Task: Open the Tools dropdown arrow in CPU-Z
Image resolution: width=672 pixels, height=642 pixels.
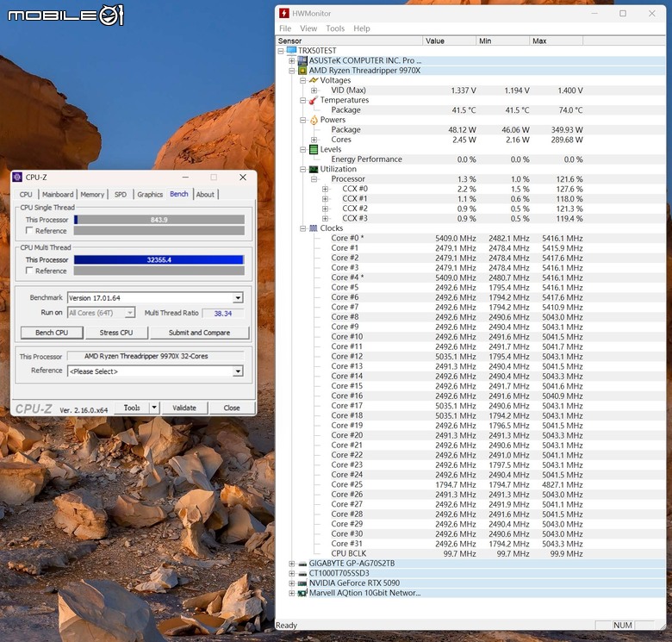Action: pos(154,408)
